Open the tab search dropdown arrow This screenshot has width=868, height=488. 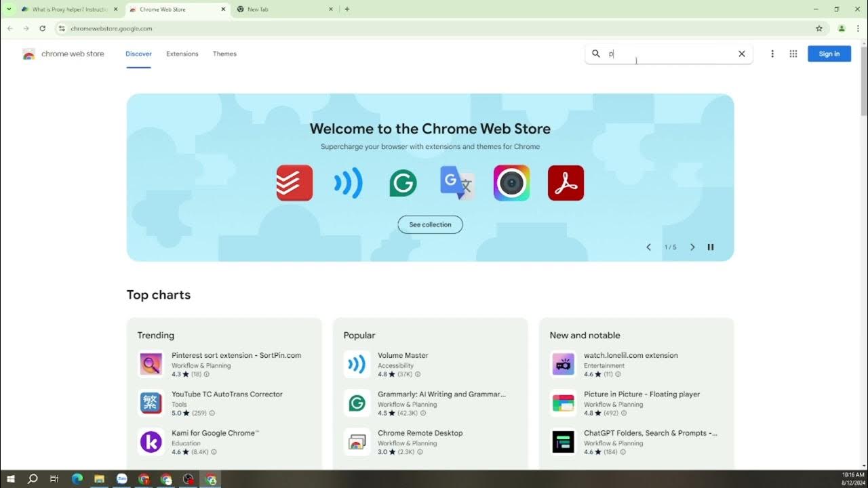[9, 9]
